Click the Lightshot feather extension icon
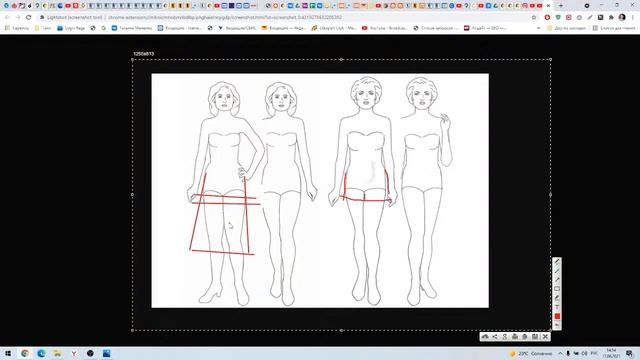This screenshot has height=360, width=640. (590, 18)
